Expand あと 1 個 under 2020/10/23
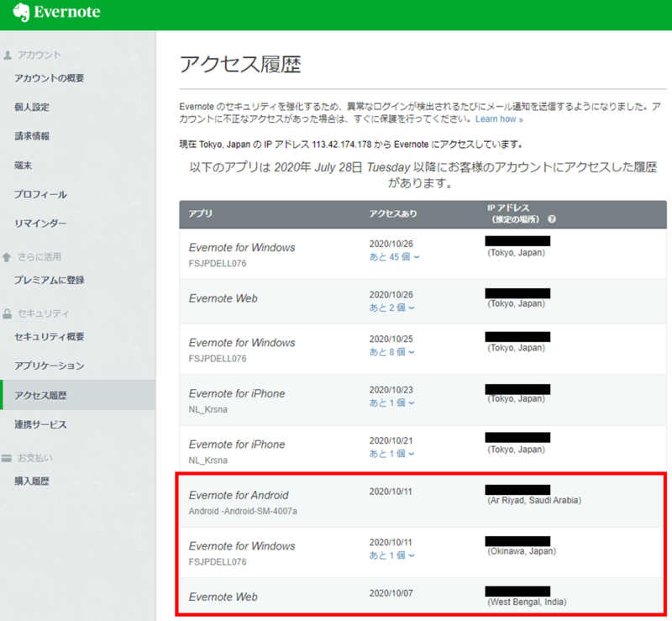672x621 pixels. 391,403
